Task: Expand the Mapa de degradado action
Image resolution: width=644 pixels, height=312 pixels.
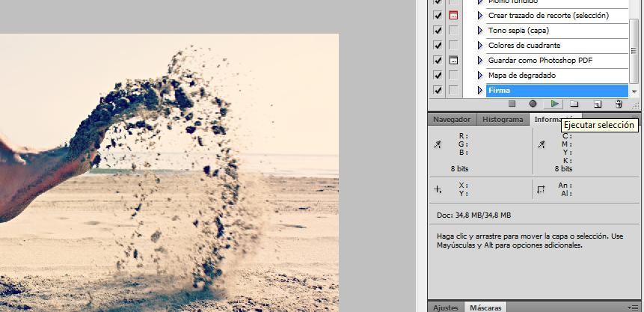Action: tap(479, 75)
